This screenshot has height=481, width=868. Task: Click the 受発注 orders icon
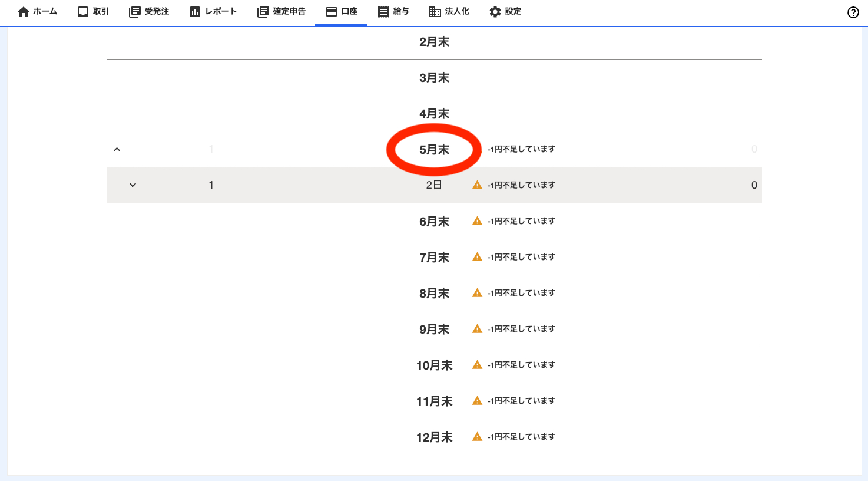pos(135,12)
